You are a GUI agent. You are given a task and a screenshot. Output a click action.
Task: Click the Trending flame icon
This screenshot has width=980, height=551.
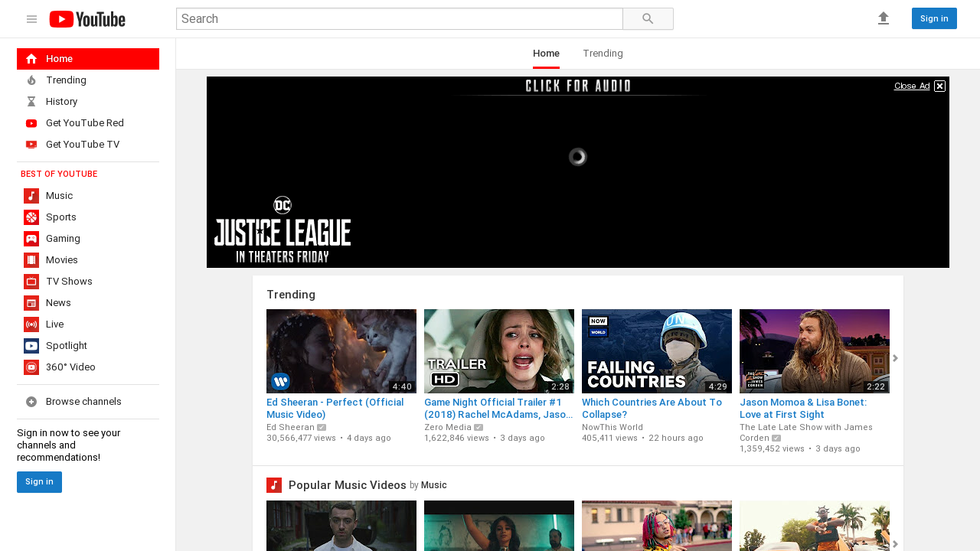click(x=31, y=80)
